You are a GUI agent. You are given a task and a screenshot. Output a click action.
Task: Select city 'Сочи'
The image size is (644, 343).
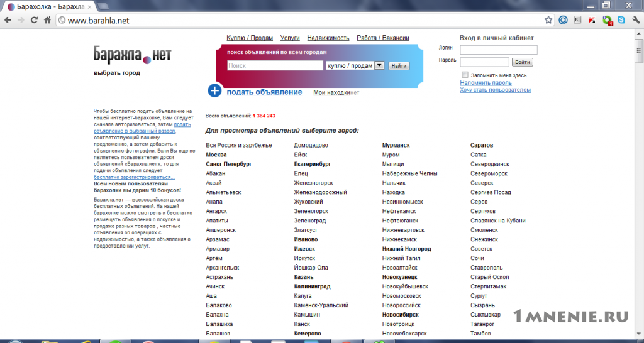tap(477, 258)
